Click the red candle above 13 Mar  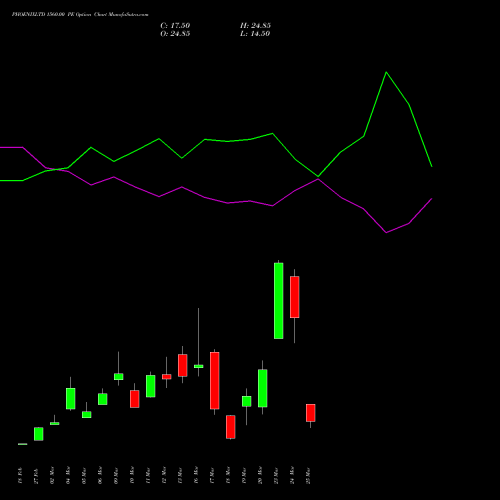pyautogui.click(x=183, y=365)
